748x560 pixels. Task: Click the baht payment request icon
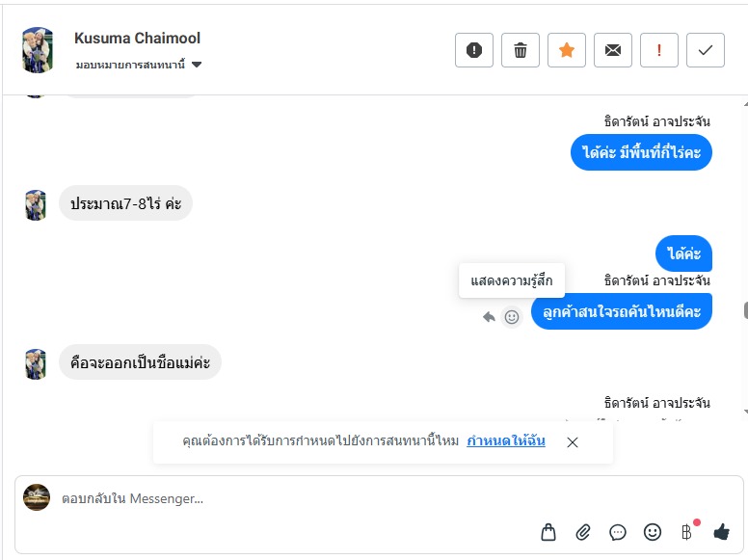tap(686, 531)
